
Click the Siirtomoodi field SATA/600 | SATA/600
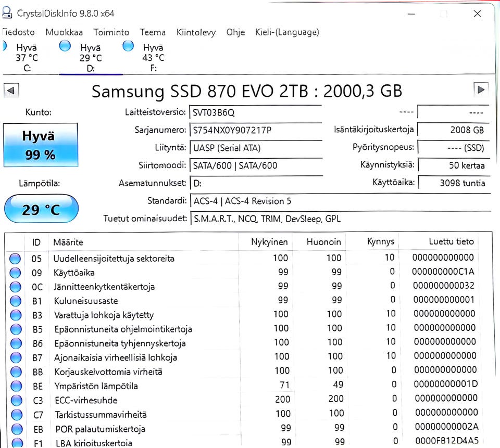pos(255,165)
